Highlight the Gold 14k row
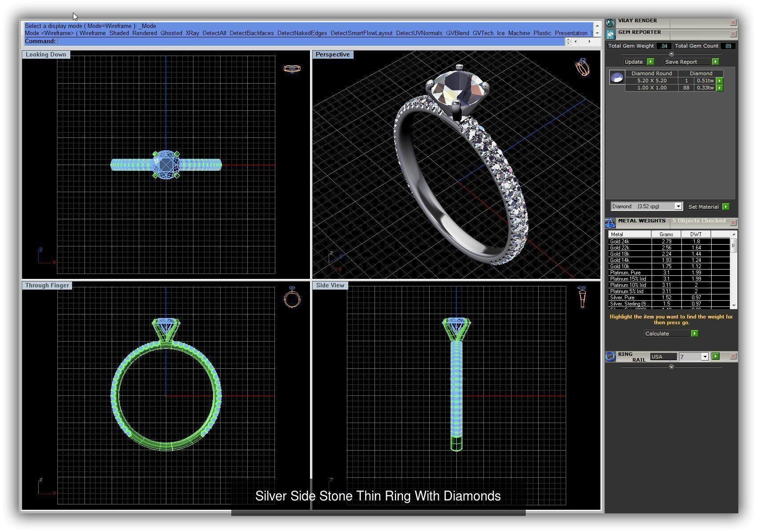This screenshot has height=532, width=757. (x=669, y=260)
